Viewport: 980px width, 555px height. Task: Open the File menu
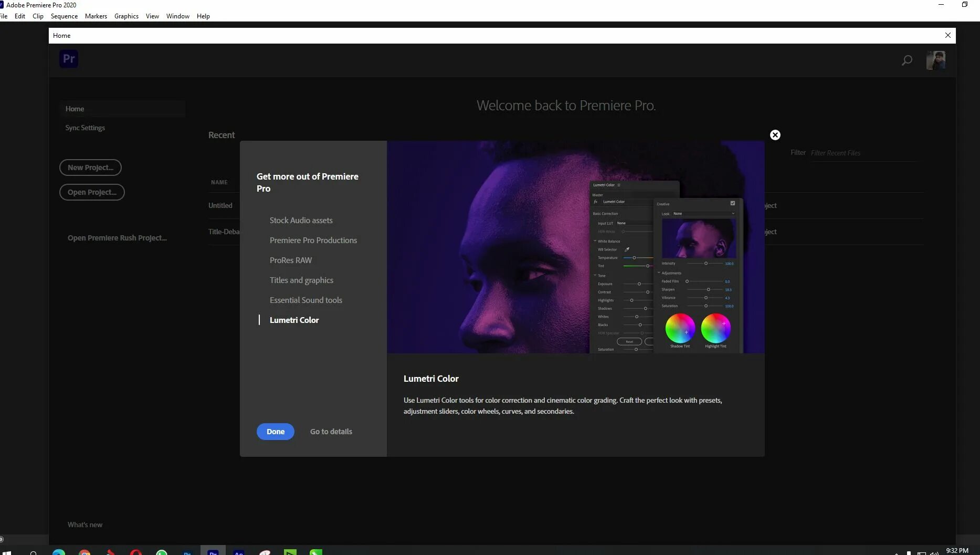click(x=4, y=16)
